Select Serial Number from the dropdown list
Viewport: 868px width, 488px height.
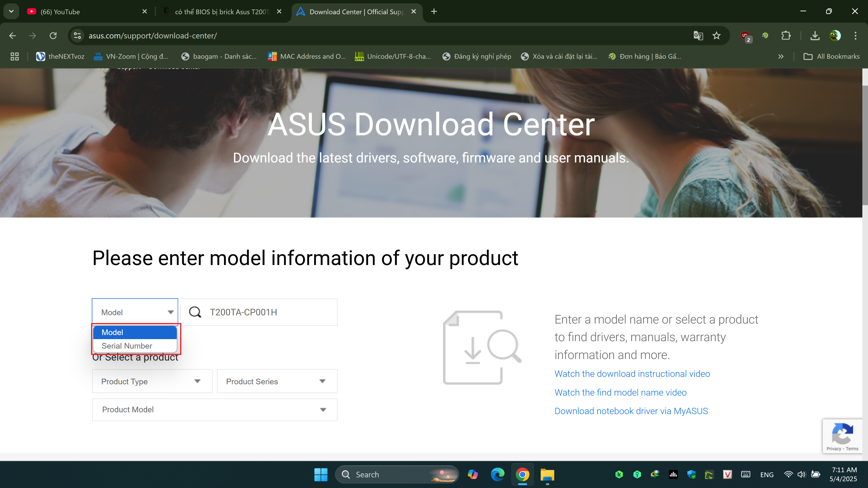(127, 346)
